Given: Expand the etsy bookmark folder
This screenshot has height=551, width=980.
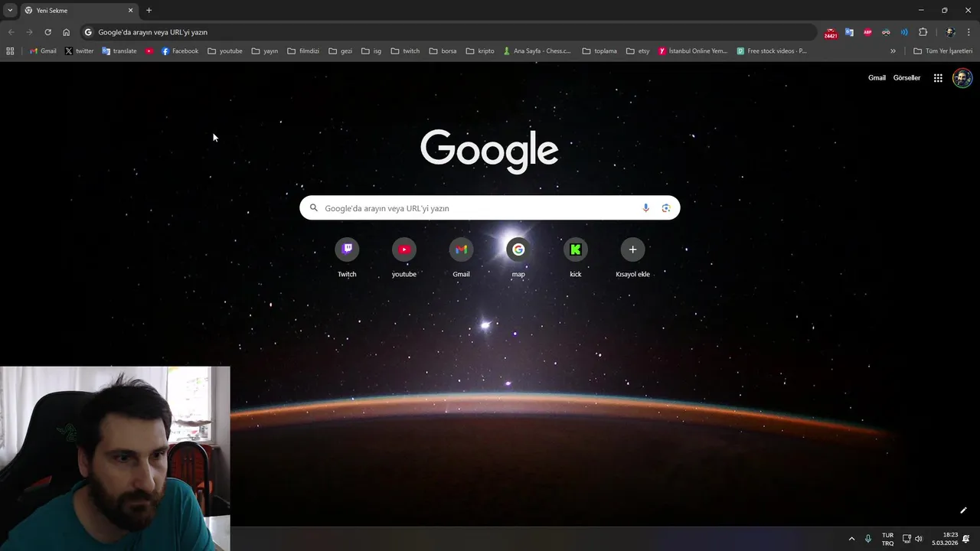Looking at the screenshot, I should (638, 51).
